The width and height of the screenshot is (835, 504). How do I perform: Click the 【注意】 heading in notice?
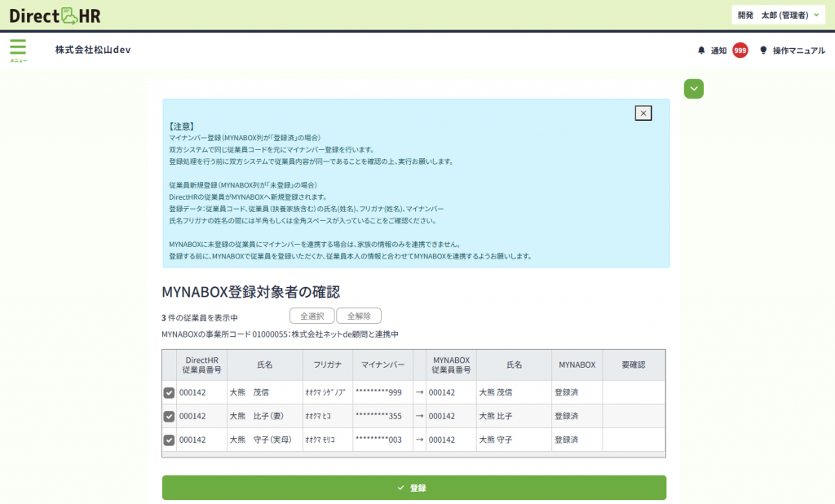182,126
